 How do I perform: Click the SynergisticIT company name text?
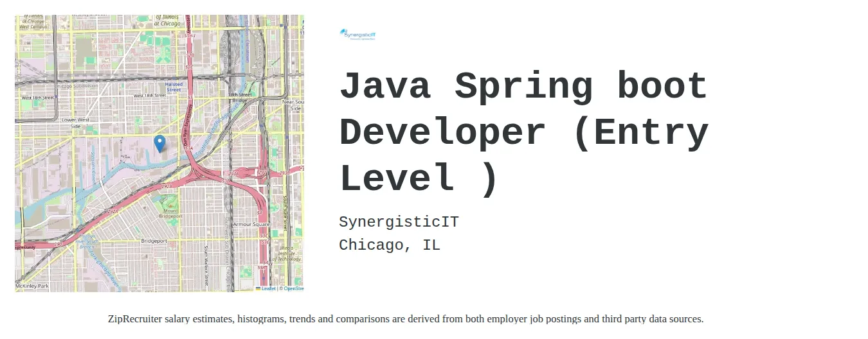399,222
